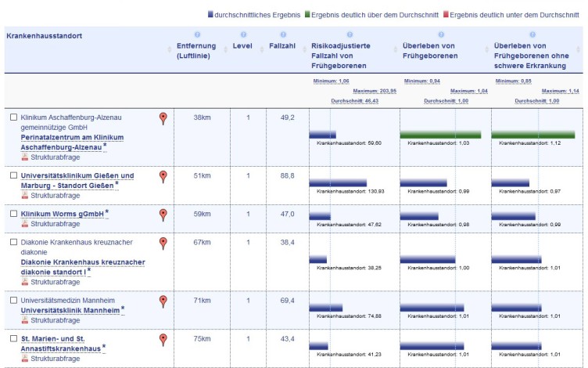This screenshot has height=368, width=588.
Task: Open the help icon above Risikoadjustierte Fallzahl
Action: pyautogui.click(x=350, y=34)
